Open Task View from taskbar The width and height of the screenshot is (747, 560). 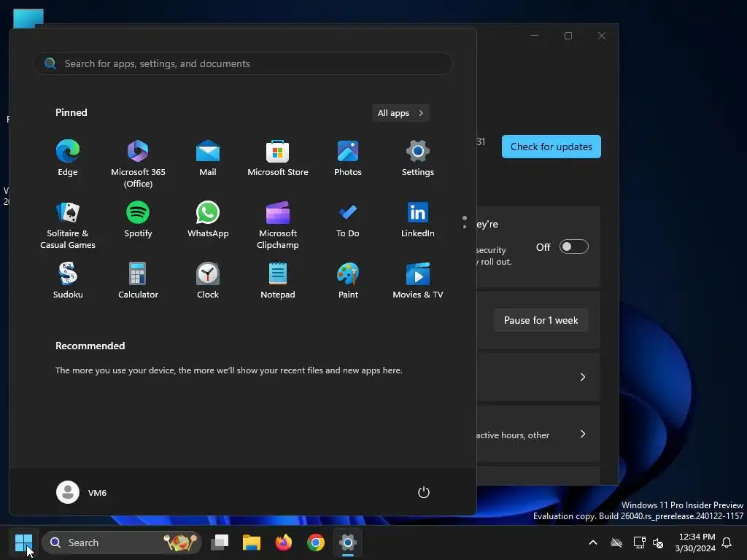point(220,542)
